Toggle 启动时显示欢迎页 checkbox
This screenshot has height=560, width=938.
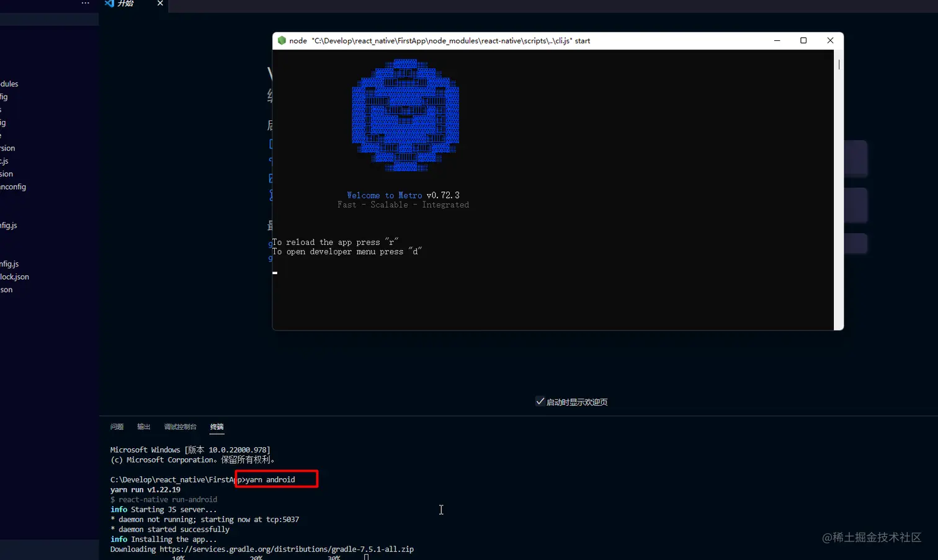[x=540, y=401]
